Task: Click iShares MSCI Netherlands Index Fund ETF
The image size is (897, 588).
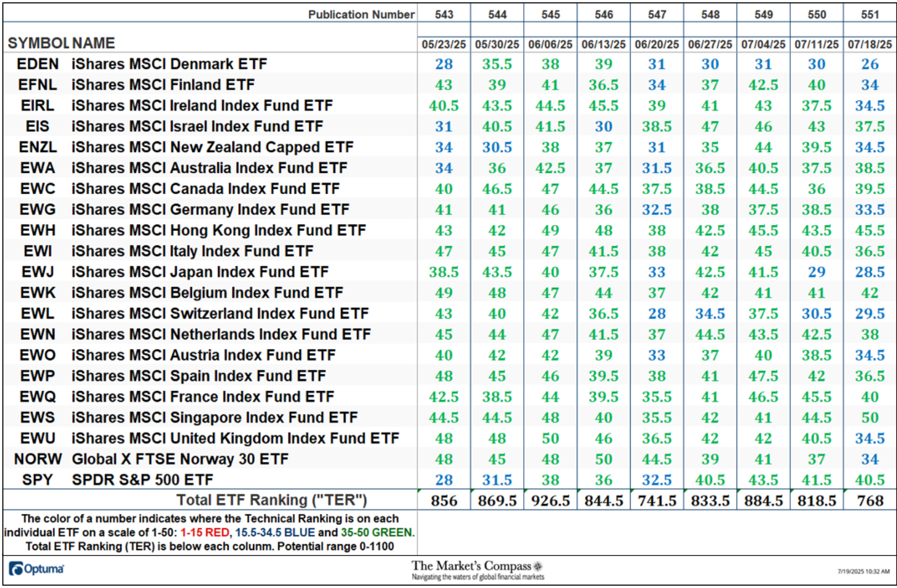Action: tap(221, 334)
